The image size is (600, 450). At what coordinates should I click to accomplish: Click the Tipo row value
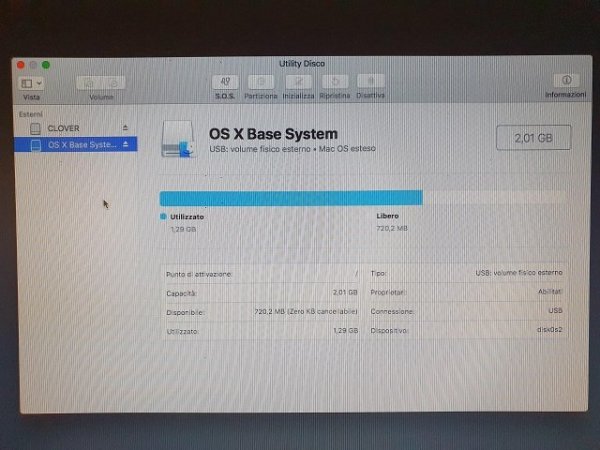point(519,272)
